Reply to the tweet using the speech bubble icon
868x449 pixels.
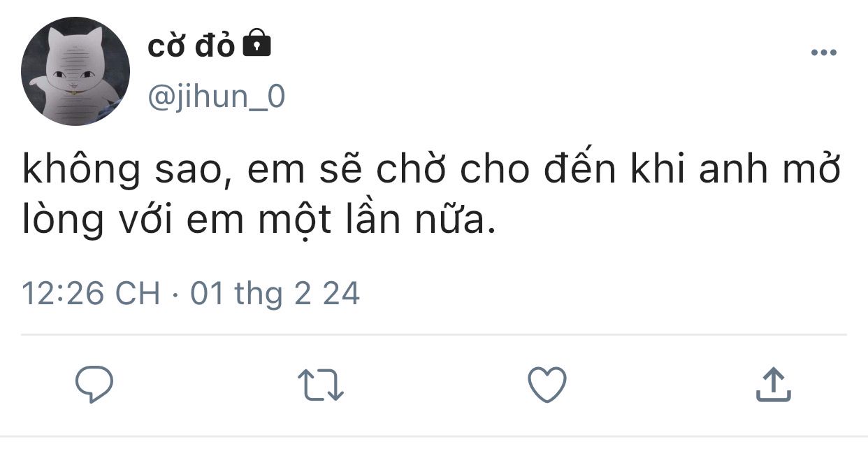coord(94,385)
